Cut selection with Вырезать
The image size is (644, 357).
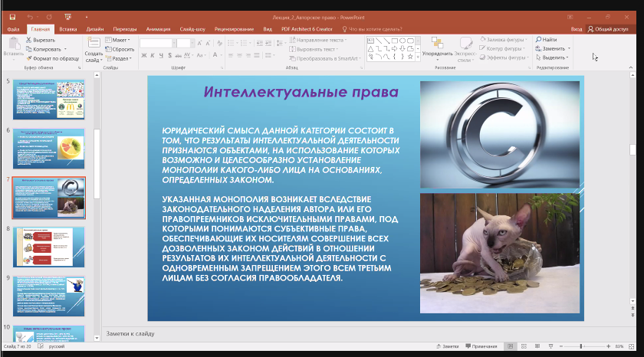coord(41,40)
